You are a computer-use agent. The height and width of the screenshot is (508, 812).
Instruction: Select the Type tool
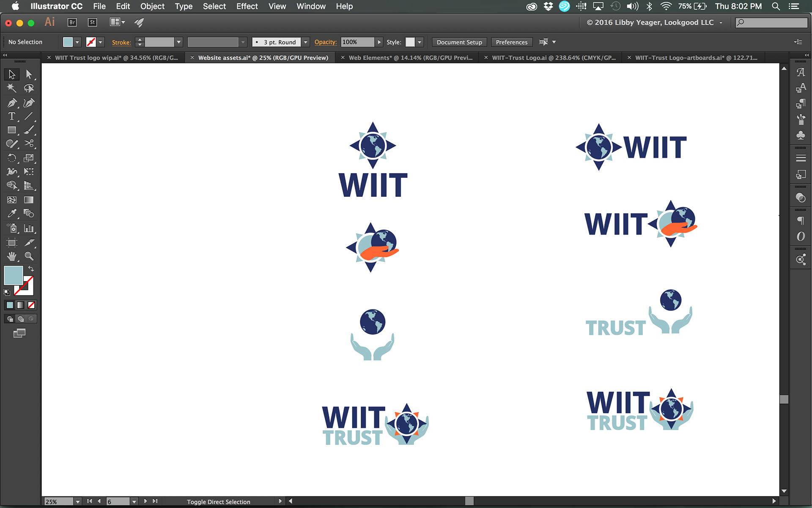(x=12, y=116)
